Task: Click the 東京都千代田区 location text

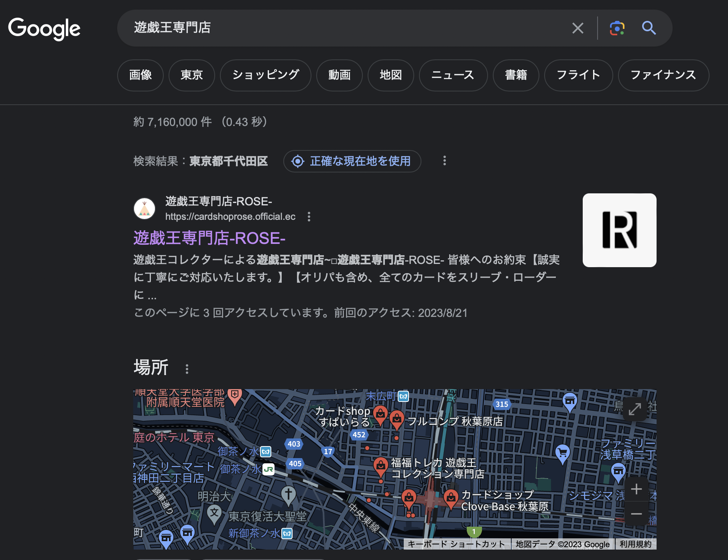Action: [228, 161]
